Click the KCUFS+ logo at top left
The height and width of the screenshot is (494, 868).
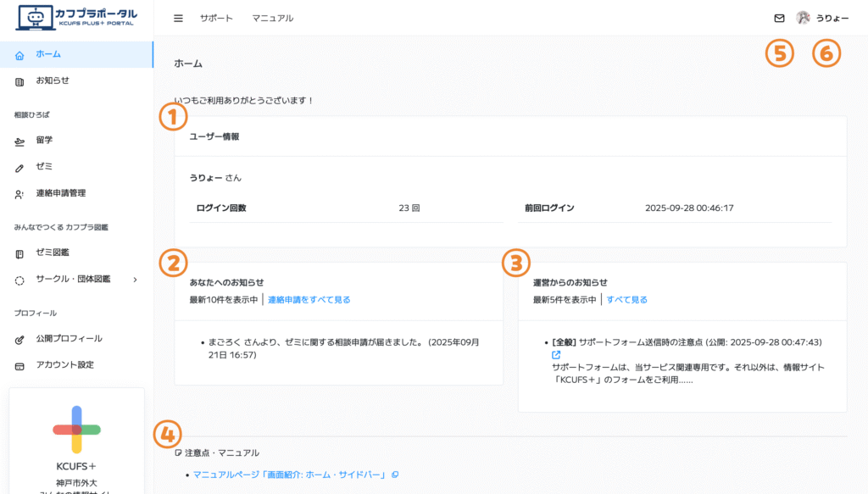click(x=76, y=18)
